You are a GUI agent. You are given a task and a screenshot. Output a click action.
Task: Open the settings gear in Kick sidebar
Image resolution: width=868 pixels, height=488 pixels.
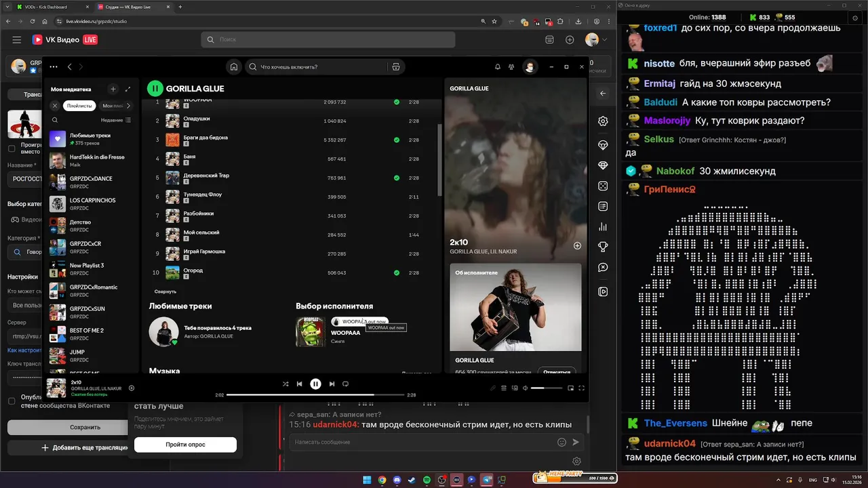click(x=603, y=121)
